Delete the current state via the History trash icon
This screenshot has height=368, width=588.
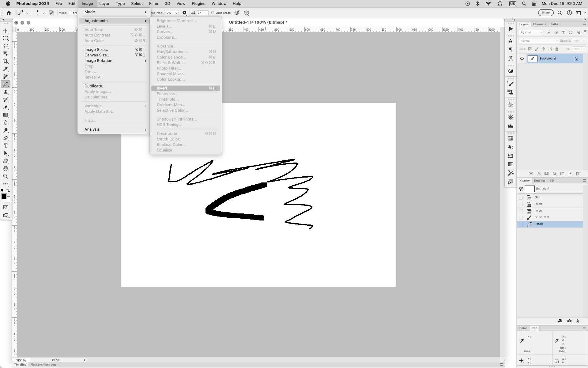click(577, 321)
